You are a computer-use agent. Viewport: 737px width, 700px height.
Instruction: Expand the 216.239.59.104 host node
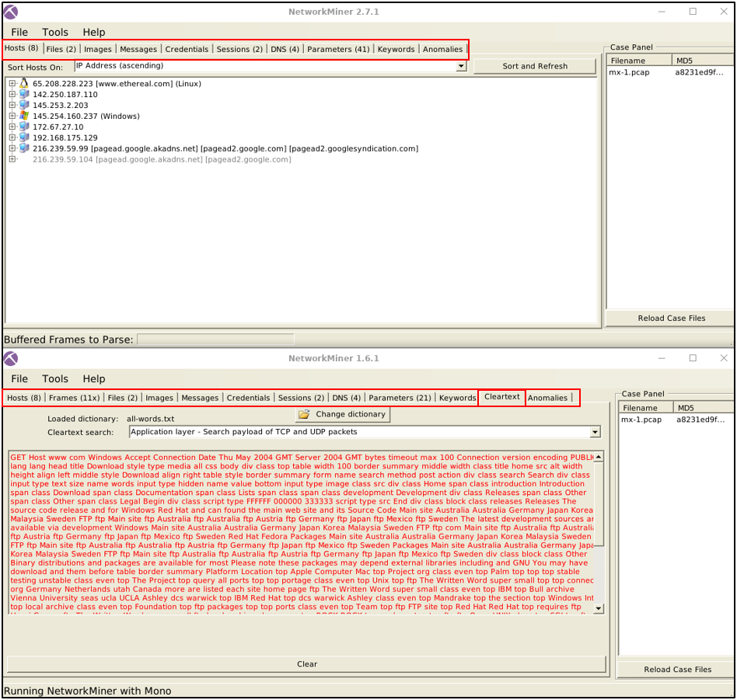[12, 158]
